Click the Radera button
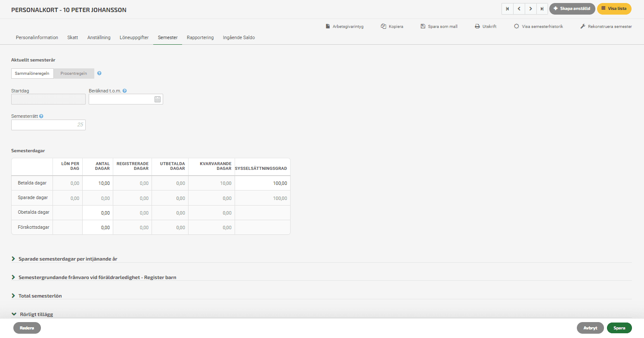 click(27, 328)
